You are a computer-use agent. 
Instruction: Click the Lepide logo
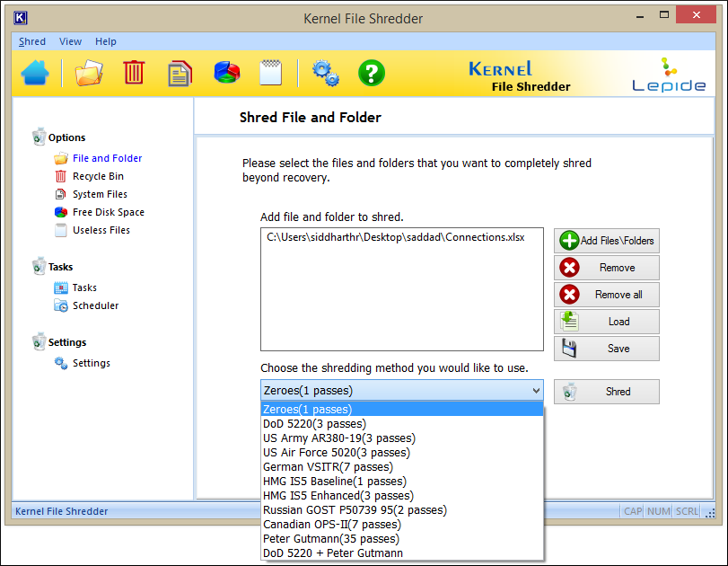click(669, 75)
